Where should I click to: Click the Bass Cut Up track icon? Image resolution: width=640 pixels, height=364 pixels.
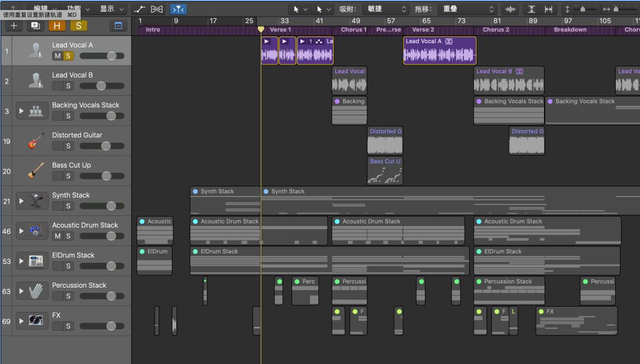coord(36,171)
